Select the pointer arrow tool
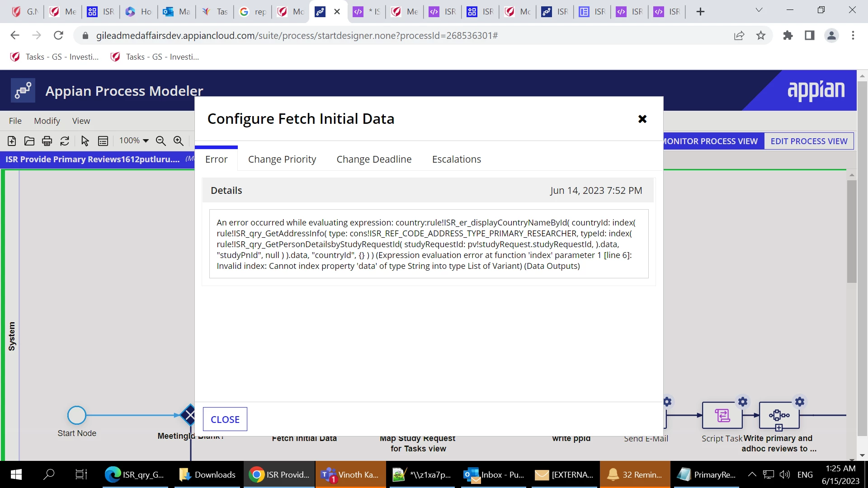868x488 pixels. pos(85,141)
